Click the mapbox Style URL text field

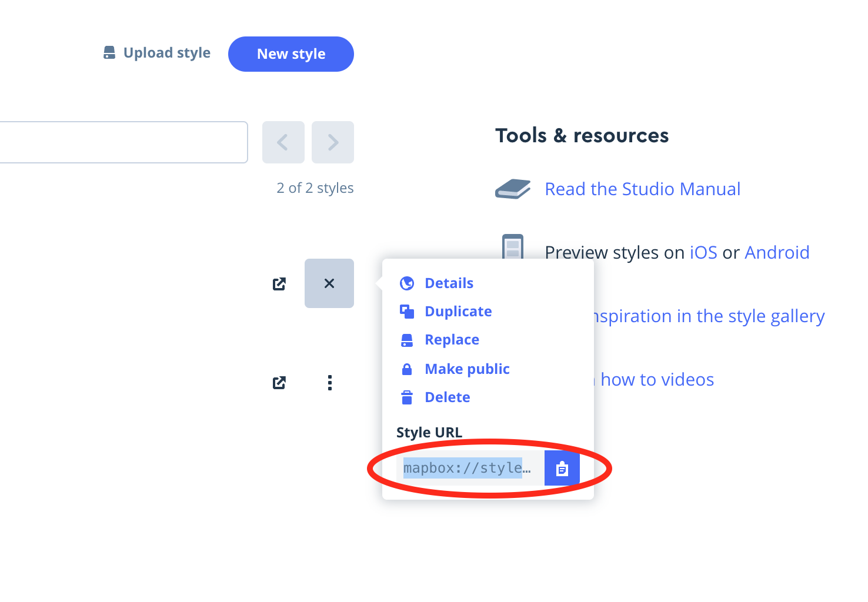pyautogui.click(x=468, y=469)
